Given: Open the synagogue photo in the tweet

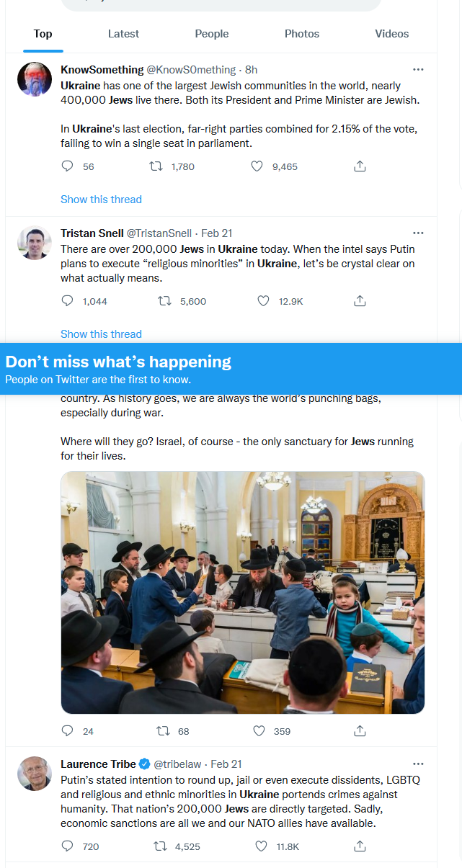Looking at the screenshot, I should point(242,592).
